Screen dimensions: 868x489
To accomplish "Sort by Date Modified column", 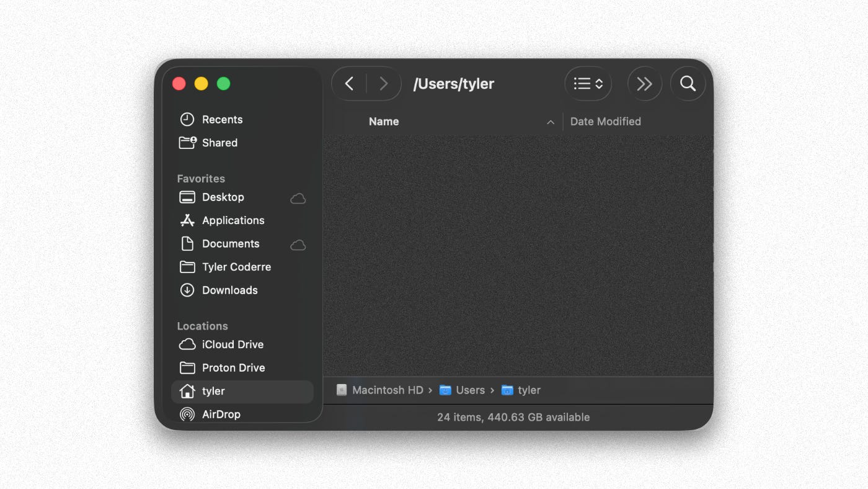I will [605, 122].
